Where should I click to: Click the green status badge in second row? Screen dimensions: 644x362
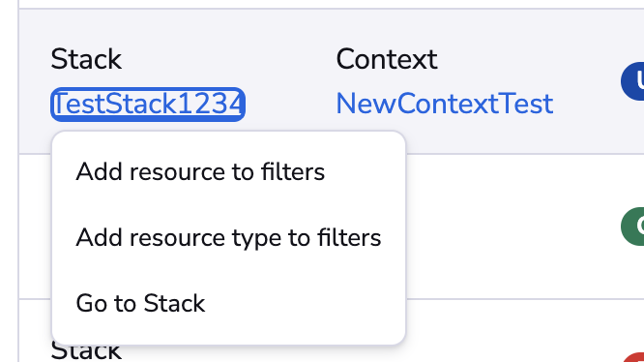pyautogui.click(x=633, y=226)
